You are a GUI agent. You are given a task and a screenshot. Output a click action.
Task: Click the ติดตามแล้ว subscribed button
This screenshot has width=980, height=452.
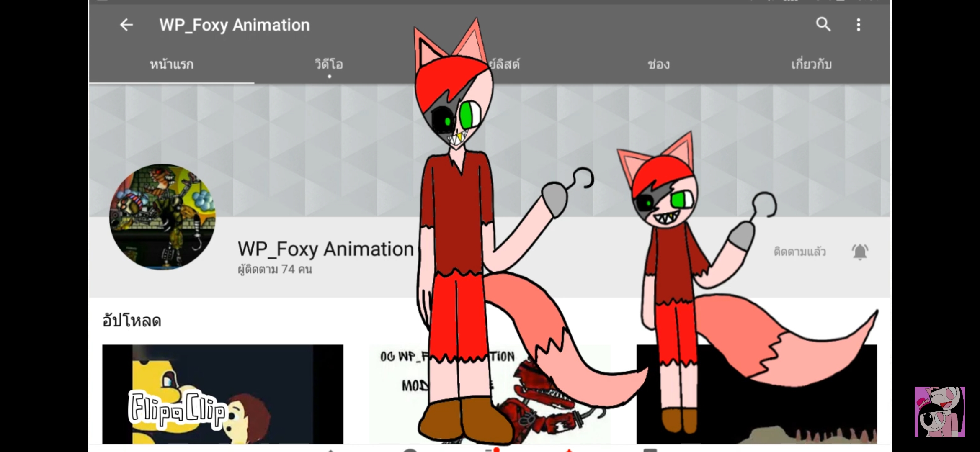pos(799,252)
